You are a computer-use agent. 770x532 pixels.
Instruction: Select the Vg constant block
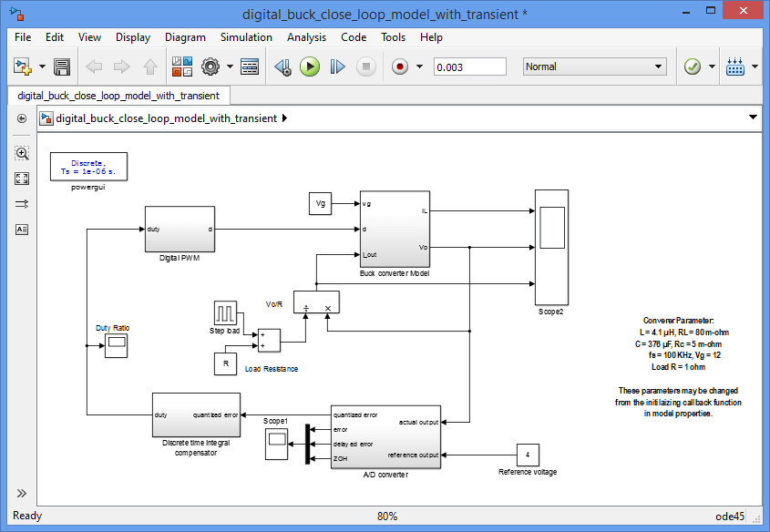click(x=320, y=204)
